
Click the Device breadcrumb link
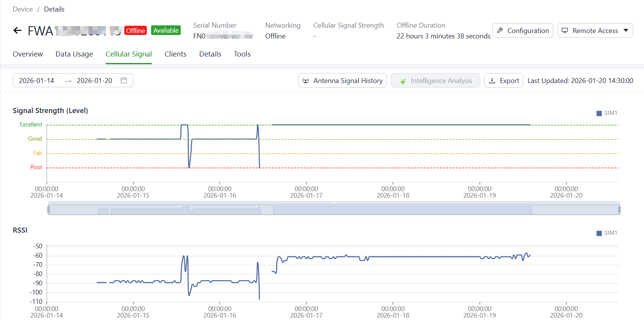point(23,9)
